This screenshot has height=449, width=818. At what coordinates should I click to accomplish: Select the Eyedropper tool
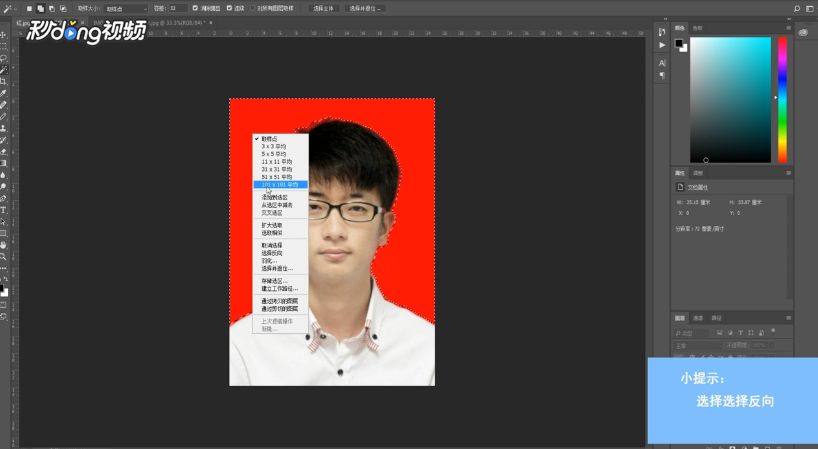coord(4,93)
